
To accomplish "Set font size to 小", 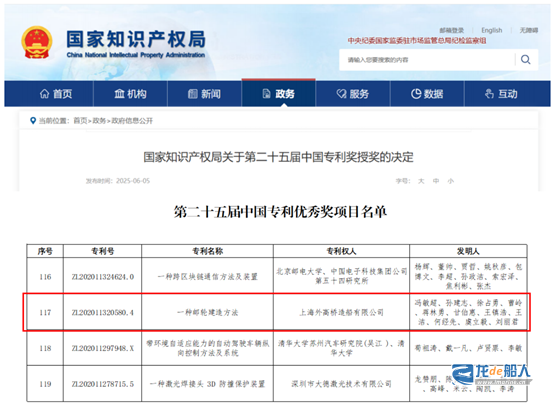I will click(450, 181).
